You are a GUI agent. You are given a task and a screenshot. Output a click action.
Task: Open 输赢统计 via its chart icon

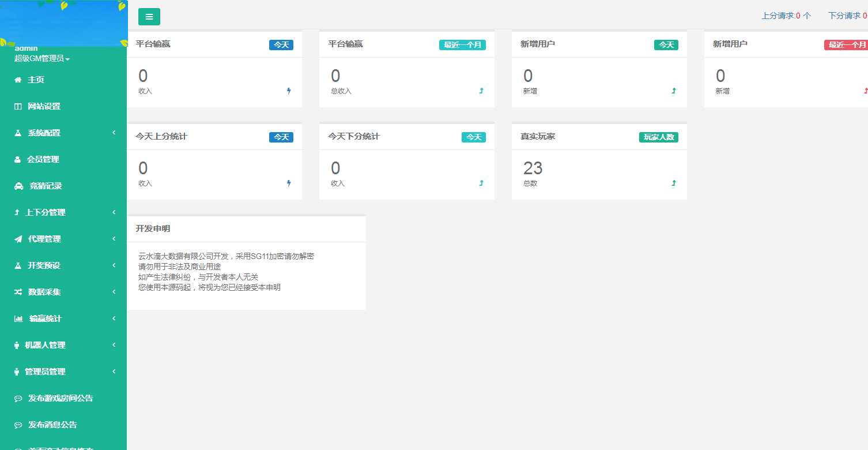[17, 318]
